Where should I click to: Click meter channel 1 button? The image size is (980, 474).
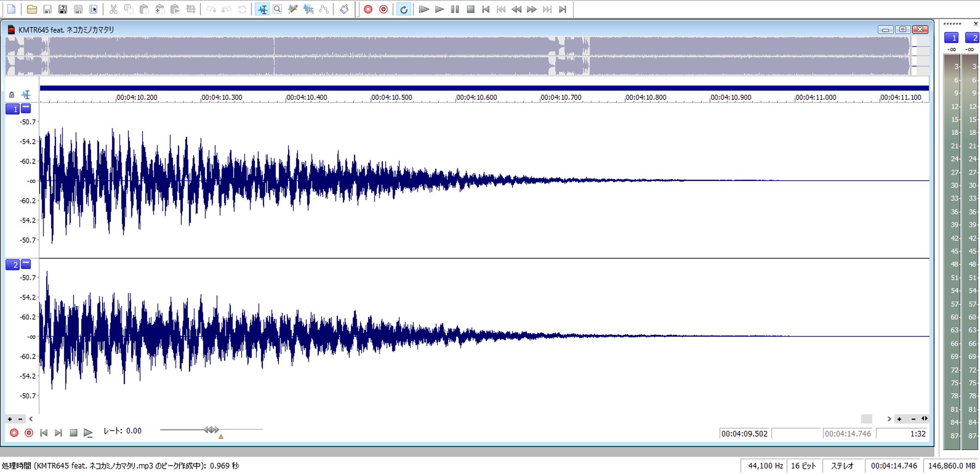tap(952, 38)
